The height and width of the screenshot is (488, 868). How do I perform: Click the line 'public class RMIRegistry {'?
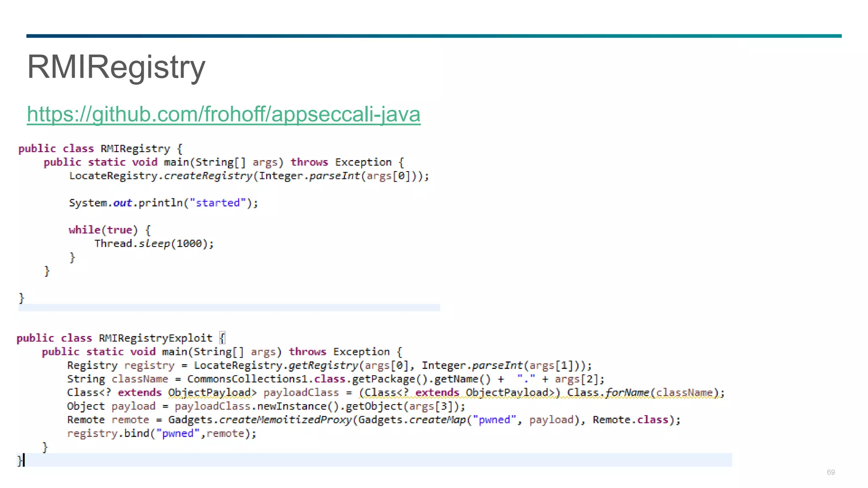pos(100,149)
